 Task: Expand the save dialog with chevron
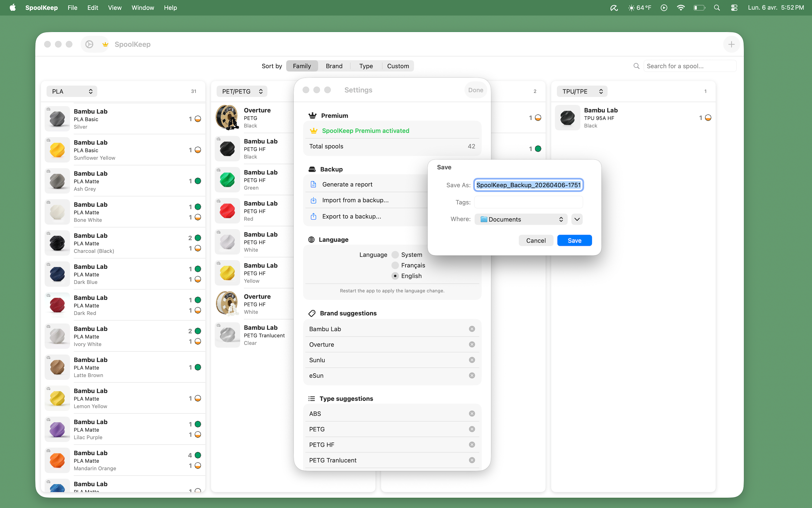point(577,219)
